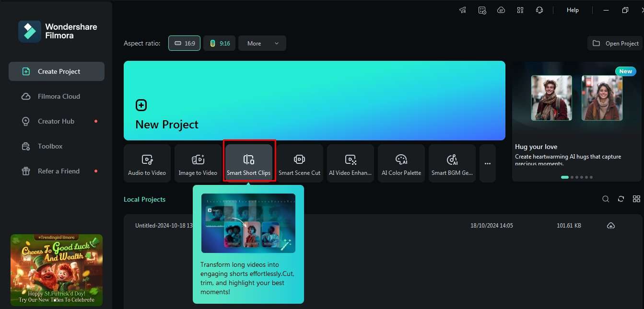Click the Smart Short Clips tooltip preview image
644x309 pixels.
pos(248,223)
